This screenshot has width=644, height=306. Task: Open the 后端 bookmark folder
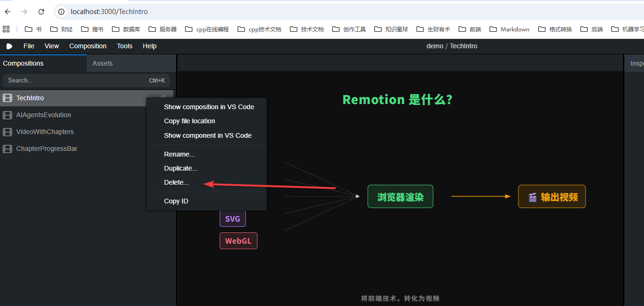coord(592,29)
